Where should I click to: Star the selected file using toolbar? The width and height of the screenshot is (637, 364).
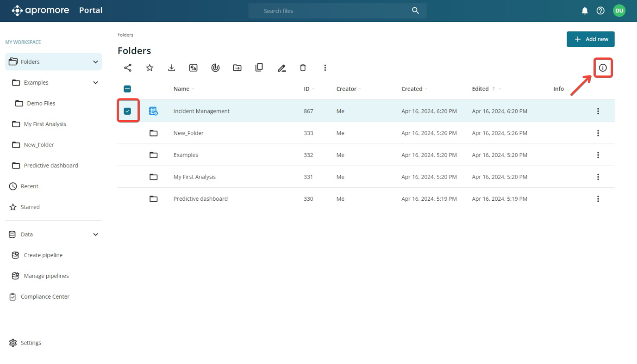(x=150, y=68)
